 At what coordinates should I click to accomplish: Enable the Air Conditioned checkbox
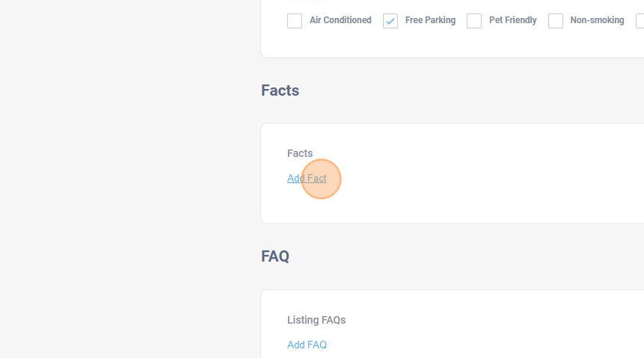point(295,21)
